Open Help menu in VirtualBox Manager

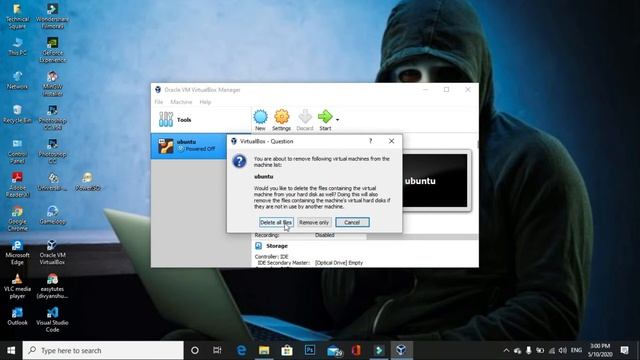pos(205,102)
